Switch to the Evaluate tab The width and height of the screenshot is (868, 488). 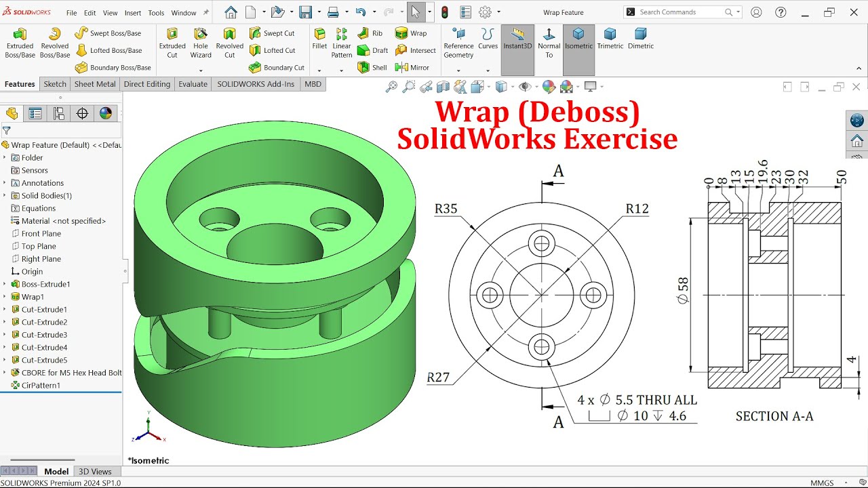click(x=193, y=84)
